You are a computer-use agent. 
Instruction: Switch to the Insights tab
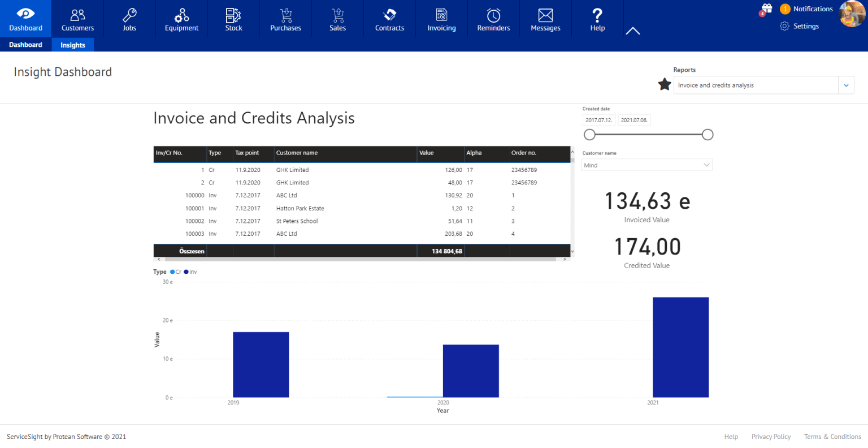72,45
